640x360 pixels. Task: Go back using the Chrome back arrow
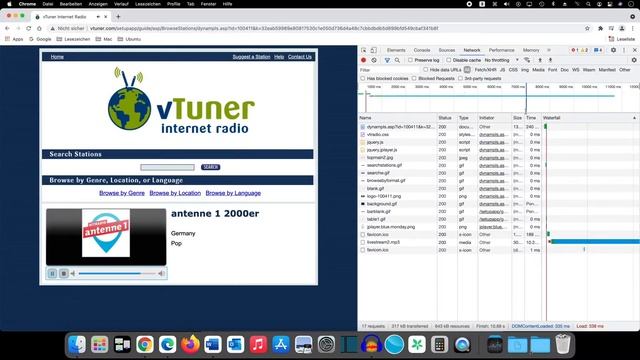point(7,28)
